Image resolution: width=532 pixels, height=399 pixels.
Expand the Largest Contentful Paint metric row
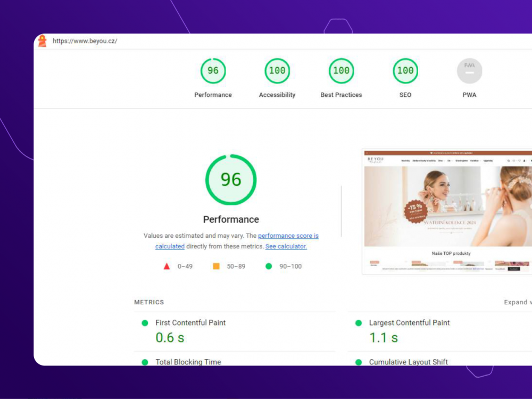click(x=409, y=322)
